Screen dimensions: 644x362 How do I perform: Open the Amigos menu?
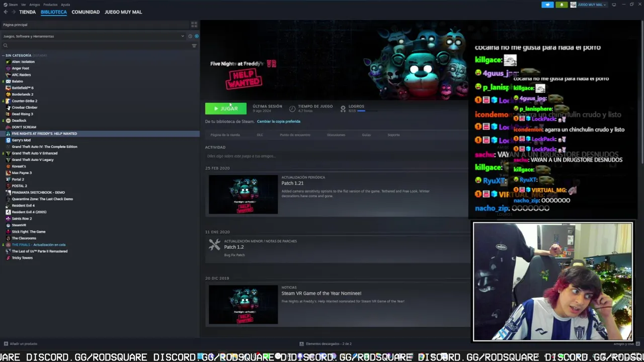click(x=34, y=5)
